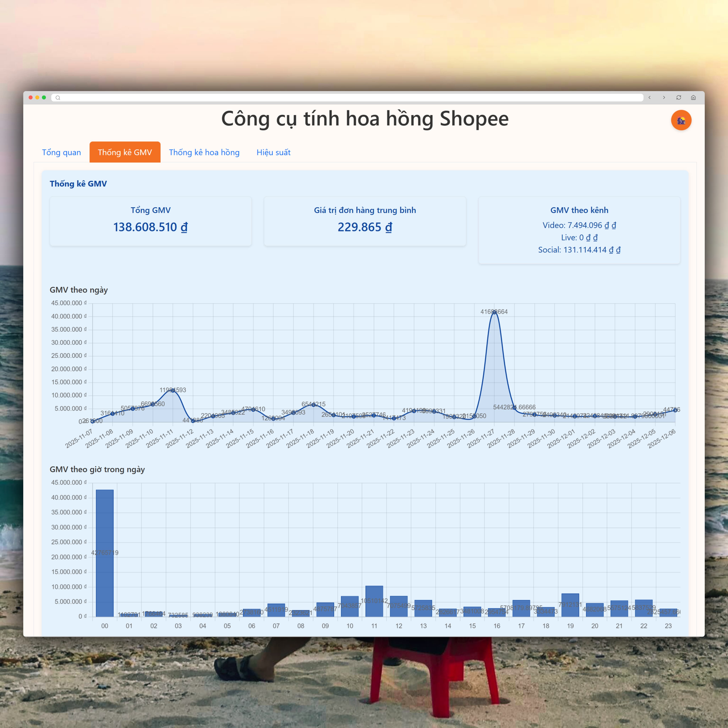Click the Giá trị đơn hàng trung bình card
Viewport: 728px width, 728px height.
pyautogui.click(x=365, y=221)
